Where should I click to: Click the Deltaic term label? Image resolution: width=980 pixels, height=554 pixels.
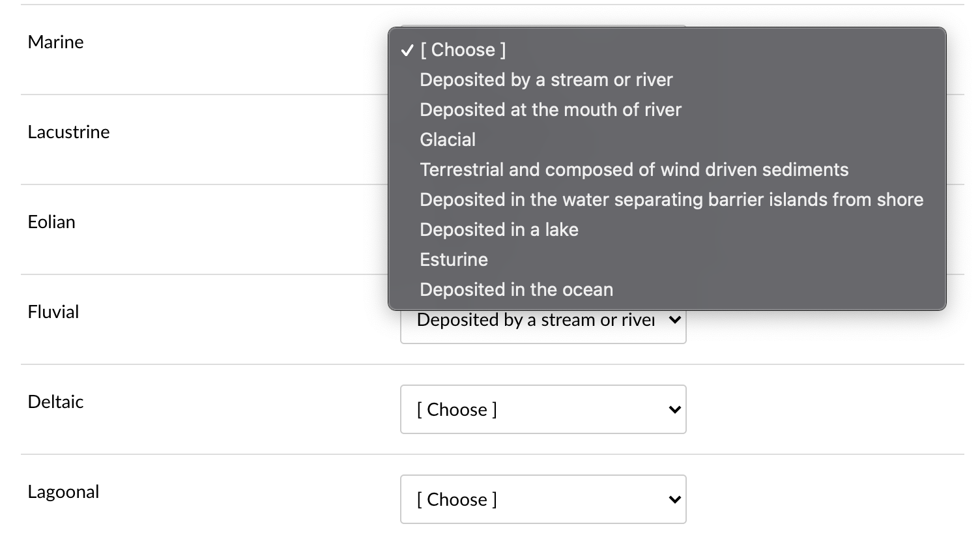pyautogui.click(x=56, y=402)
